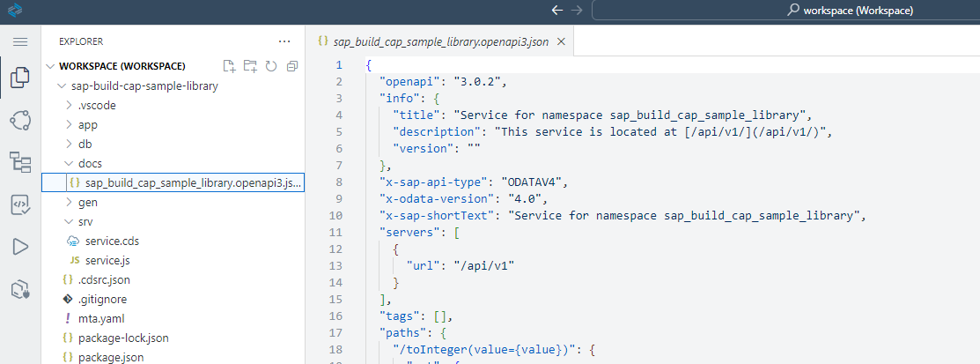Click the "description" key on line 5
Screen dimensions: 980x364
(x=436, y=132)
